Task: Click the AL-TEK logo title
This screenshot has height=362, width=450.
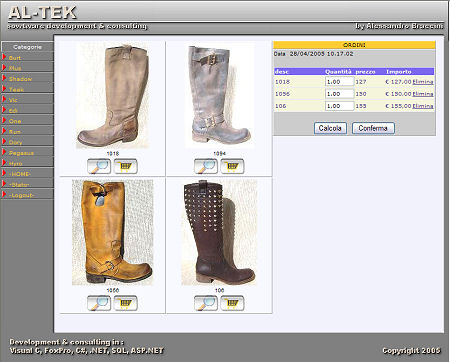Action: 43,13
